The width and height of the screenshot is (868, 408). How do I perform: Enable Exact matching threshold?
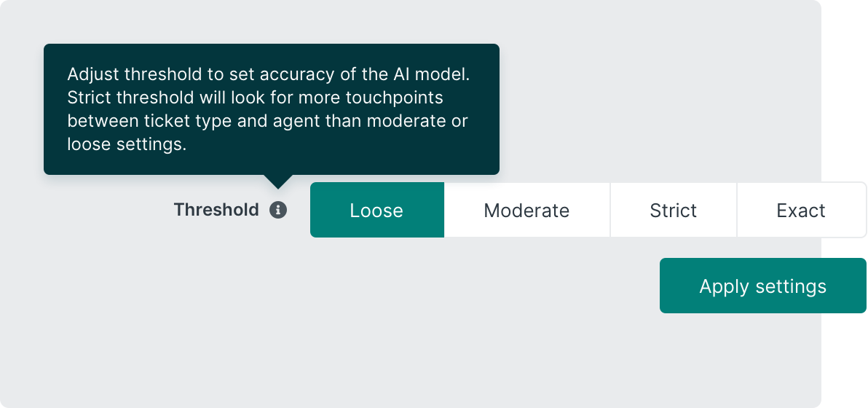coord(801,210)
